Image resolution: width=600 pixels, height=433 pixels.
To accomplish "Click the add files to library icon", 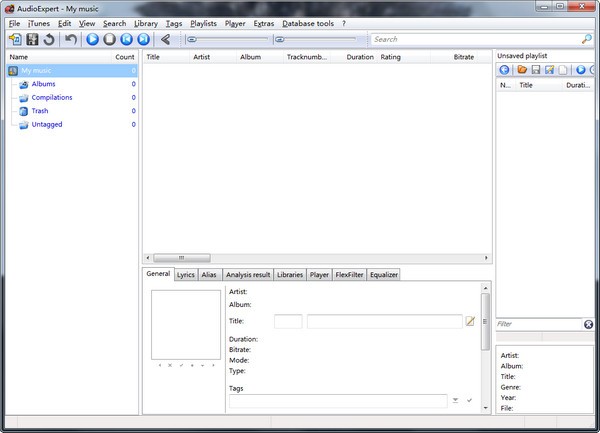I will coord(14,39).
